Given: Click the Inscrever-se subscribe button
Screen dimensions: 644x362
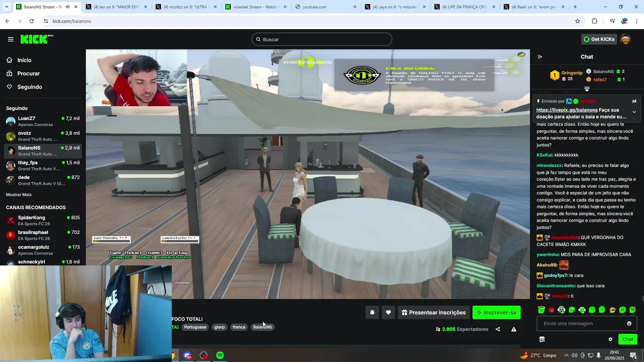Looking at the screenshot, I should coord(497,312).
